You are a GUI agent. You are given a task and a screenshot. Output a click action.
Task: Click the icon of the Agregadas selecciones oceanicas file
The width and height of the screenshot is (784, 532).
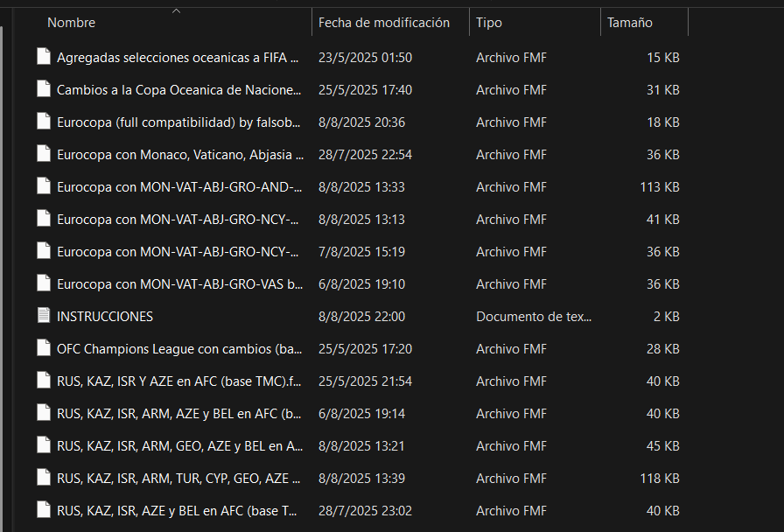tap(44, 57)
